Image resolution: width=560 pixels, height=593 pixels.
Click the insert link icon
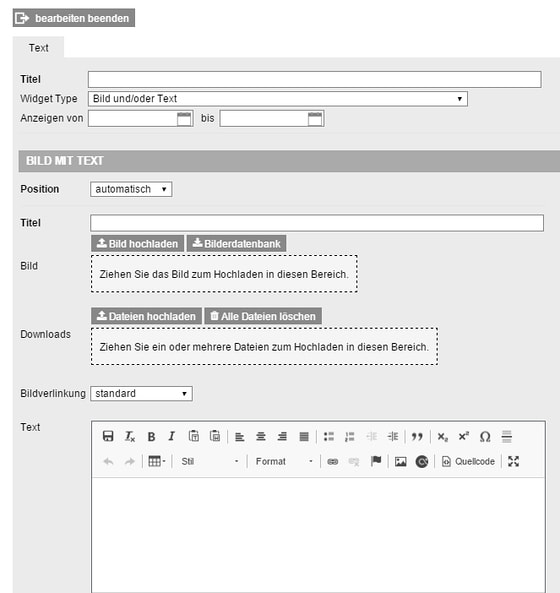tap(332, 461)
